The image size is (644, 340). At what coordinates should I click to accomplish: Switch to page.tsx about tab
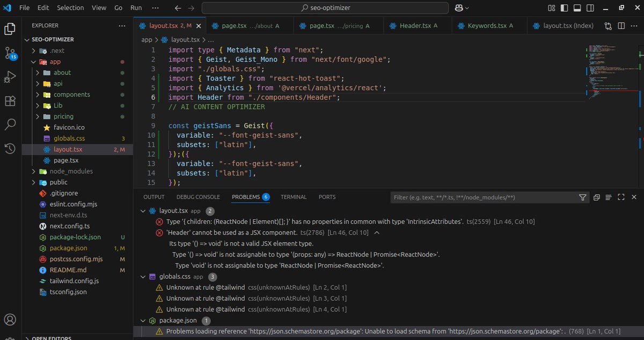pos(250,26)
